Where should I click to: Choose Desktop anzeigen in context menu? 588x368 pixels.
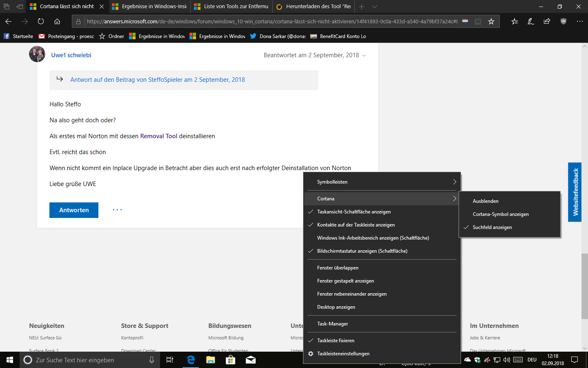tap(382, 307)
